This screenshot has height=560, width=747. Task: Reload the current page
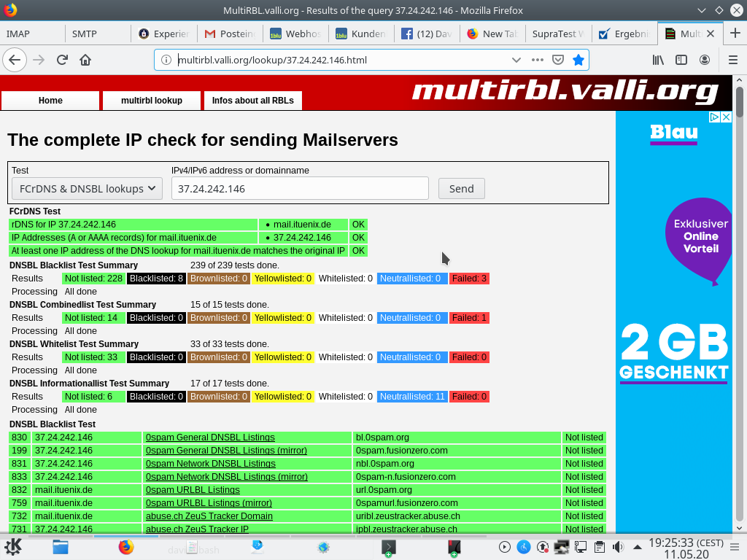pos(62,60)
